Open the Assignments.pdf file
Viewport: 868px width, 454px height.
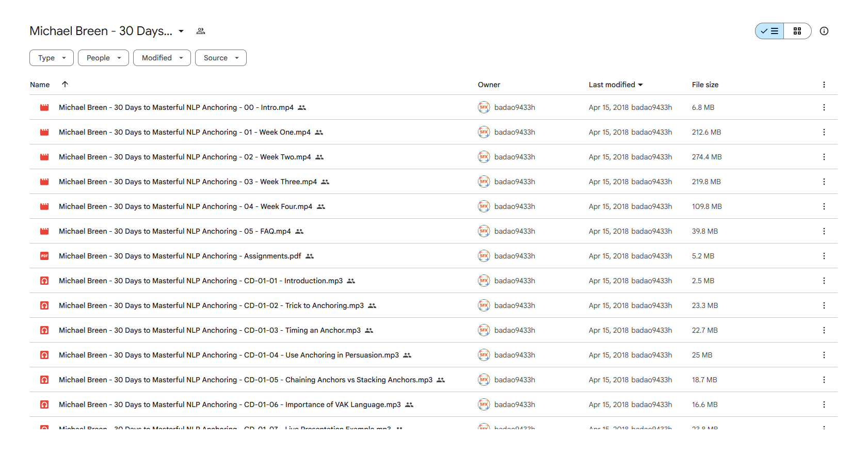pos(180,256)
